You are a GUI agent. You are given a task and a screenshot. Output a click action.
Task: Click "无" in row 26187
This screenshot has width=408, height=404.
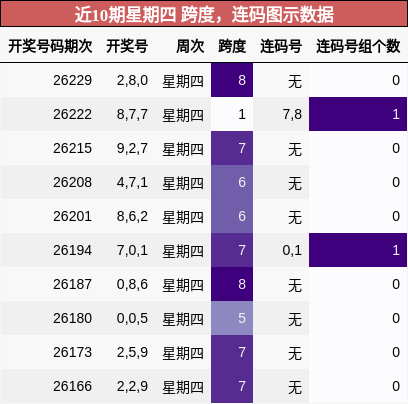295,285
